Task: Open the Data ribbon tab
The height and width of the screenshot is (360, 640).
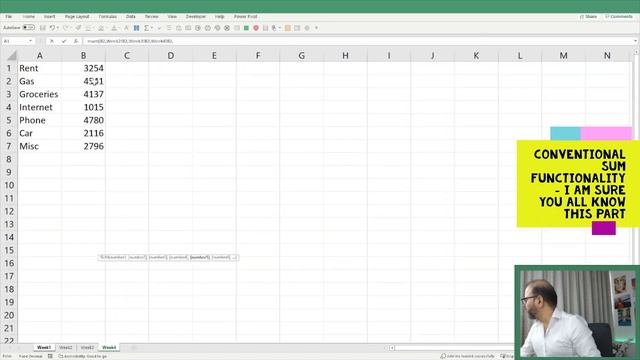Action: pos(131,17)
